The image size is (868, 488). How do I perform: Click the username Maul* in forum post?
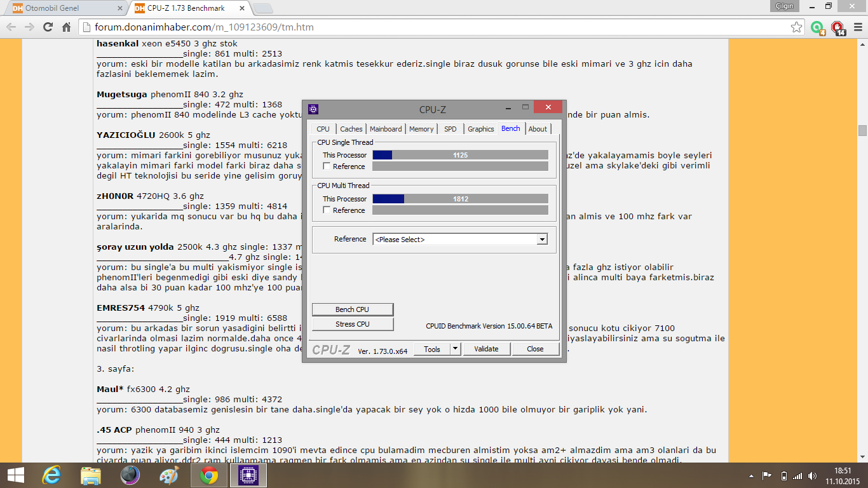(110, 390)
